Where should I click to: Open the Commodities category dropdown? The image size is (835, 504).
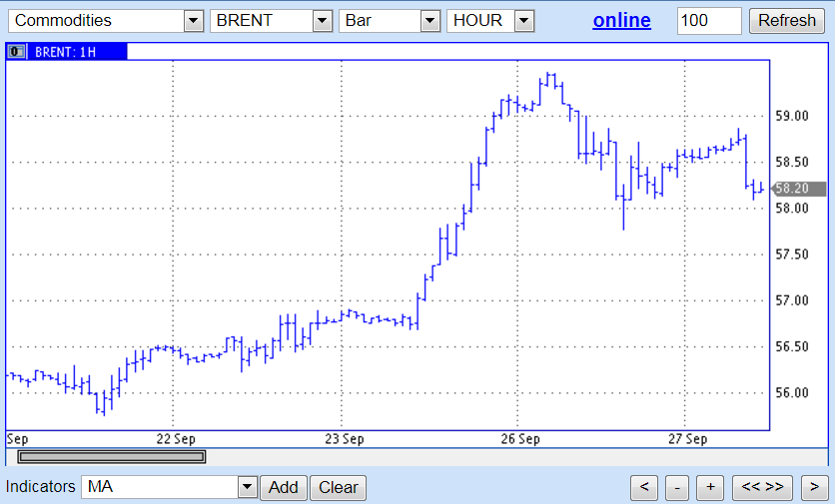click(x=106, y=21)
